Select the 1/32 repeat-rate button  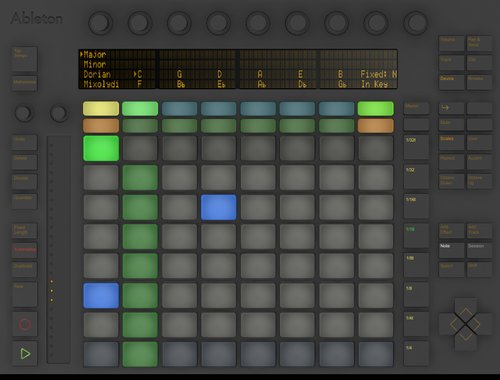416,177
